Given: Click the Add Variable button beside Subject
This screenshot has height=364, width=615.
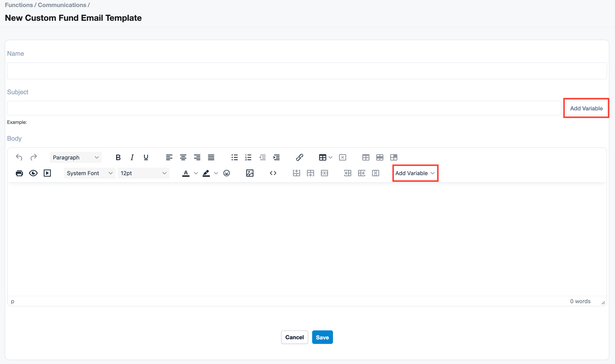Looking at the screenshot, I should coord(586,108).
